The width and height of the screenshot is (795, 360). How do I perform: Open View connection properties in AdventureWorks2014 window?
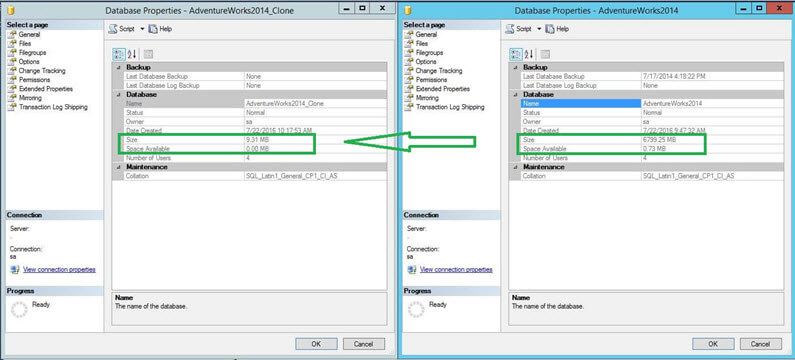point(456,270)
